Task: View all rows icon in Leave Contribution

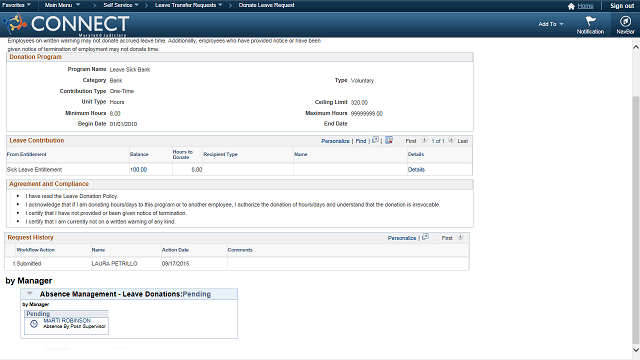Action: [375, 140]
